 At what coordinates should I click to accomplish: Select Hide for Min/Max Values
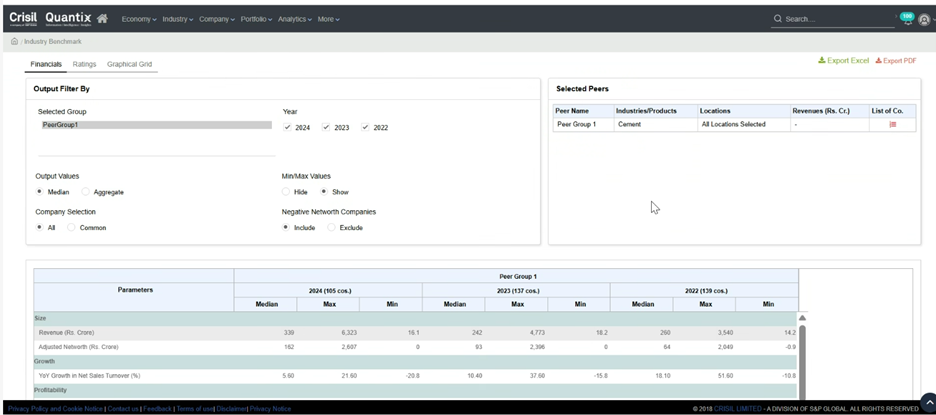click(x=287, y=192)
